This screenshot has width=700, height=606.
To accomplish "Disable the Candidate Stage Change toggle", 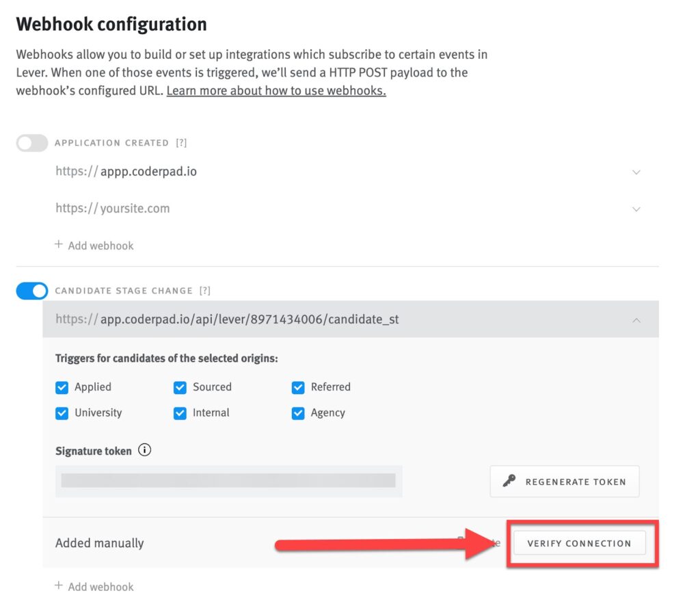I will (x=31, y=291).
